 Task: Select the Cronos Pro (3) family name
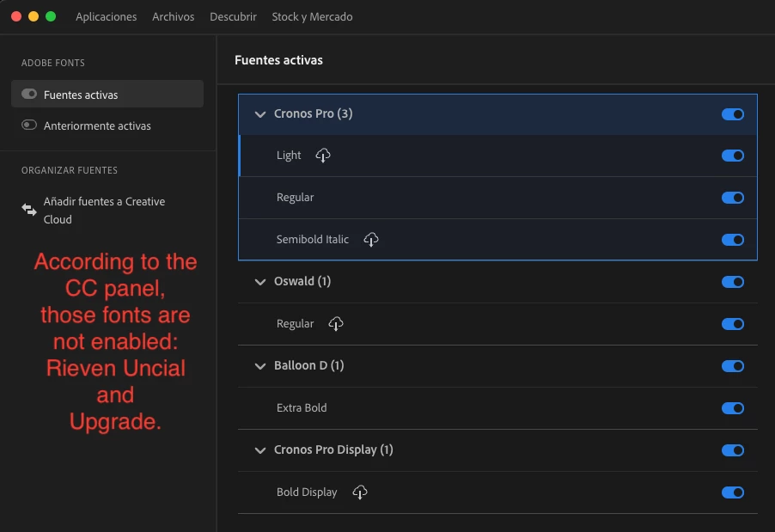coord(314,113)
